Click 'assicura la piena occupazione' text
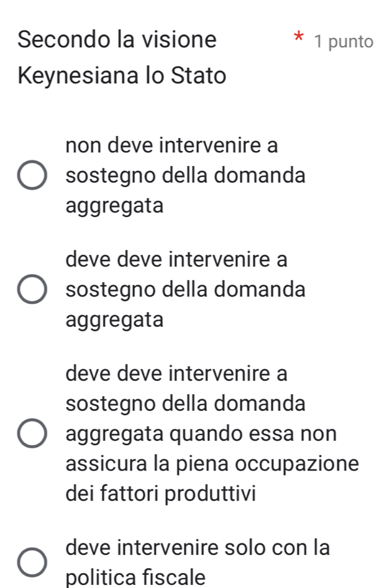This screenshot has width=377, height=588. tap(212, 464)
